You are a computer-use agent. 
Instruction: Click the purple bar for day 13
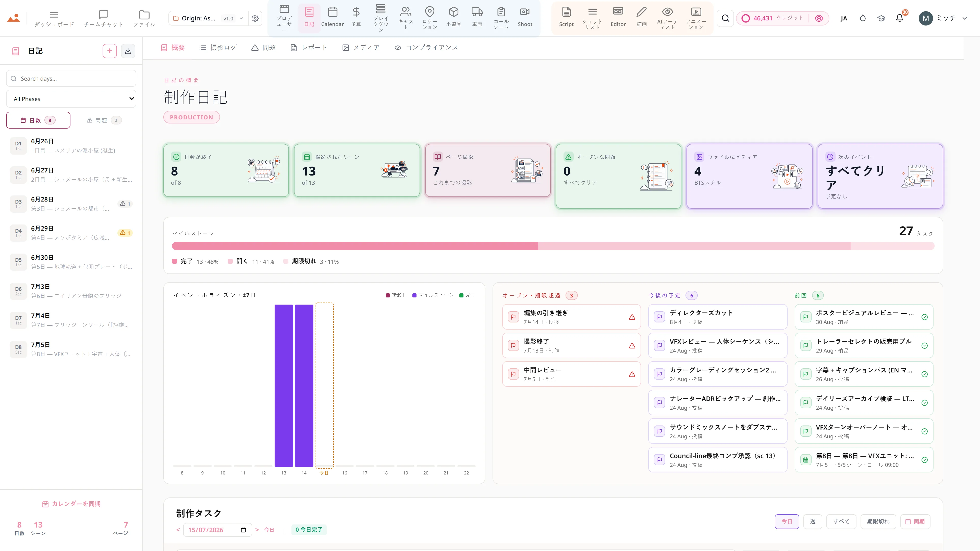(284, 386)
